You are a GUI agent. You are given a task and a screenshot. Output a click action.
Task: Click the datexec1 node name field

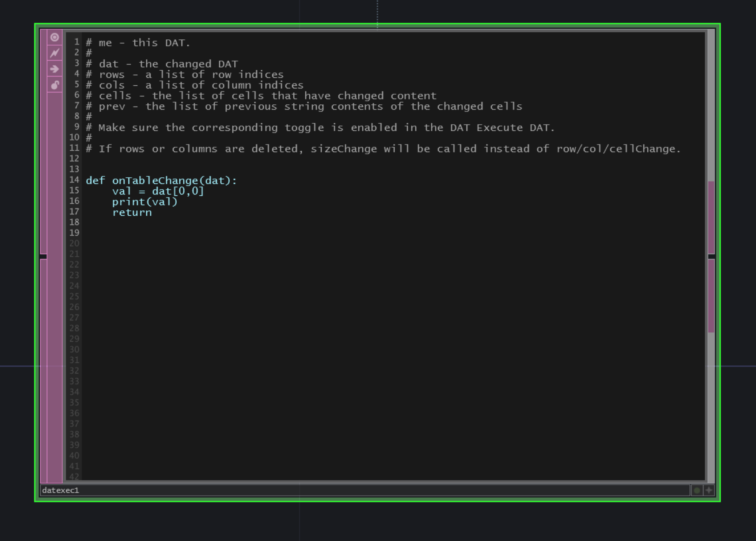[365, 490]
